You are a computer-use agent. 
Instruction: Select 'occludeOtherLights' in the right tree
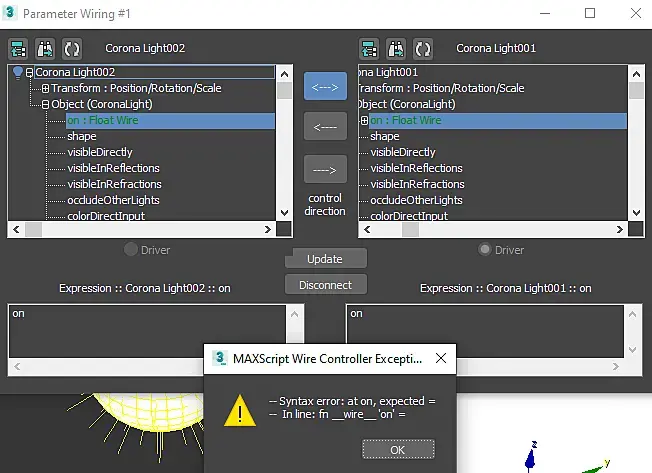point(416,200)
